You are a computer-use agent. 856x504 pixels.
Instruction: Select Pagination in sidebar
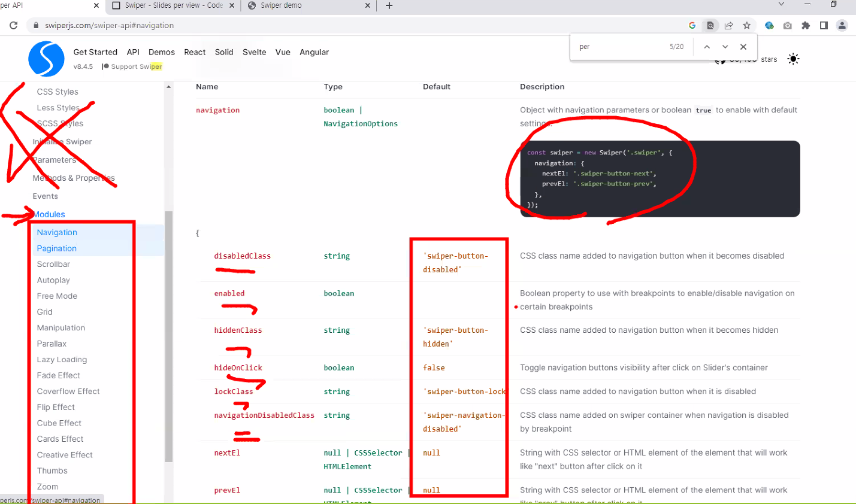coord(57,248)
